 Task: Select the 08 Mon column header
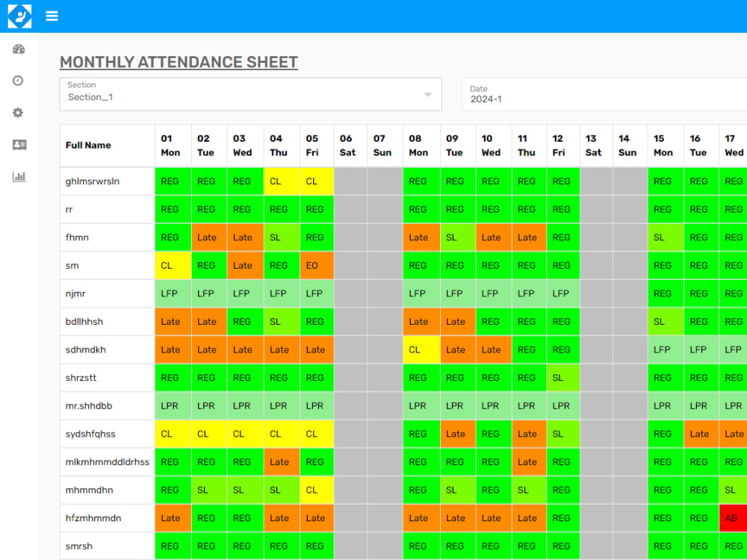pos(421,146)
